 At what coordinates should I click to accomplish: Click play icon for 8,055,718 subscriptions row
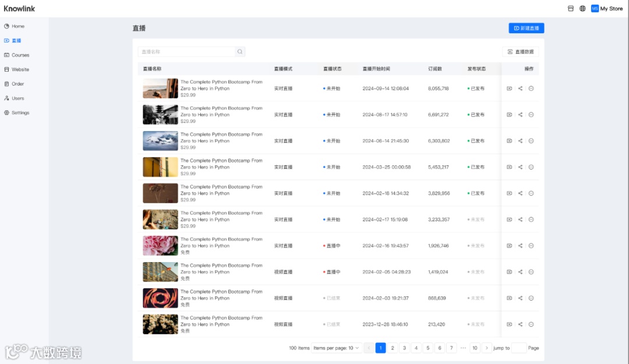click(x=509, y=89)
